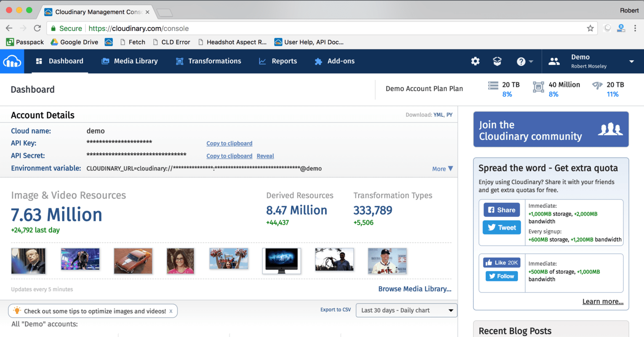Open the Learn more link
This screenshot has height=337, width=644.
point(603,302)
